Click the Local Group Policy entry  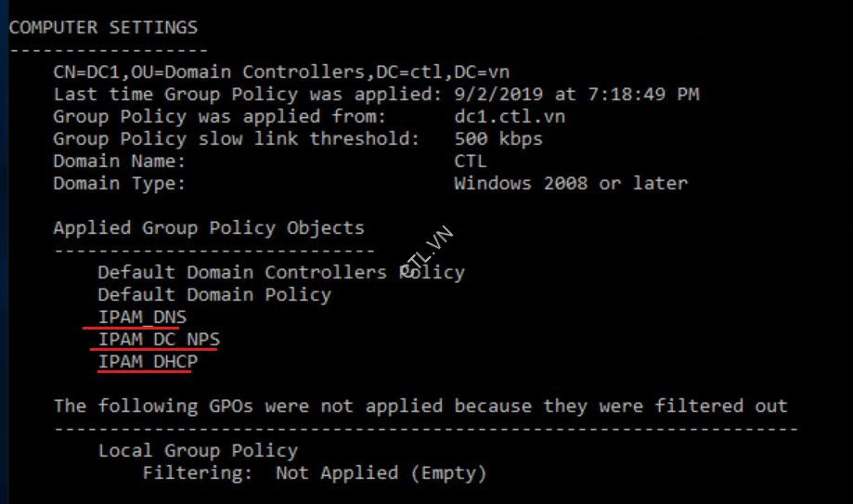[198, 450]
